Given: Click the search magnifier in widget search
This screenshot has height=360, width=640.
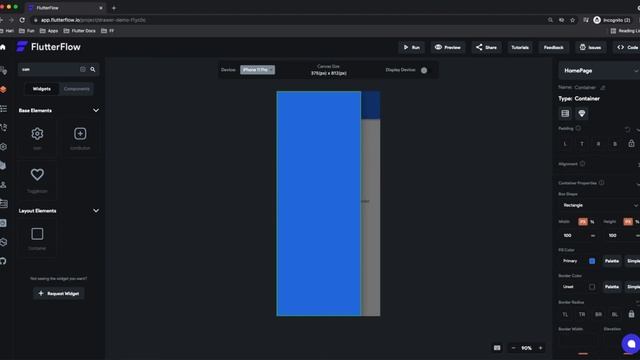Looking at the screenshot, I should [x=93, y=69].
